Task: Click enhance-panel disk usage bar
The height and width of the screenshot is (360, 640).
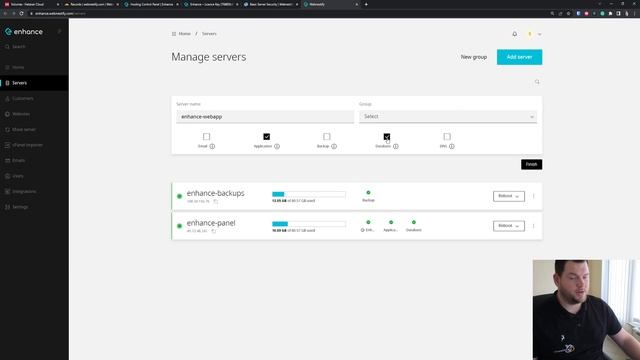Action: 309,224
